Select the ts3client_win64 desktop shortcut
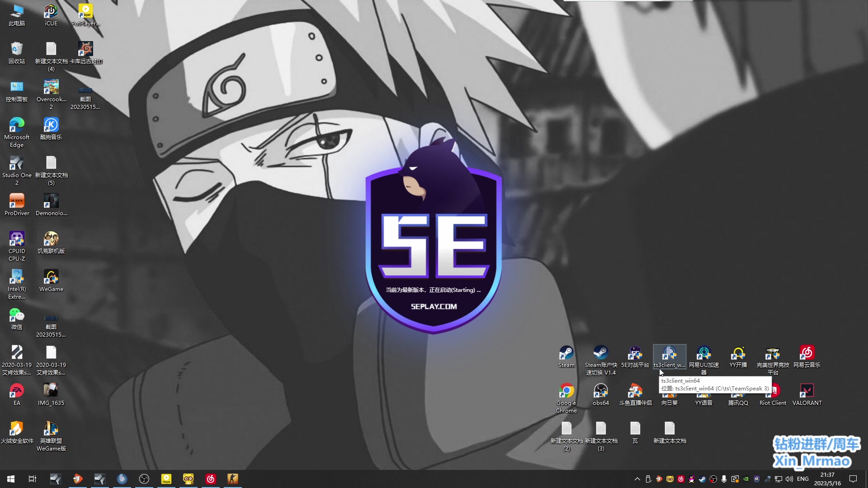Image resolution: width=868 pixels, height=488 pixels. point(670,357)
